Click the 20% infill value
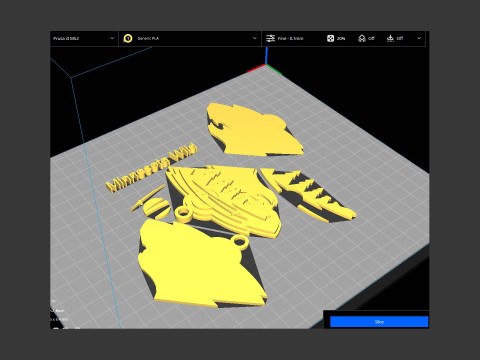 [x=341, y=39]
